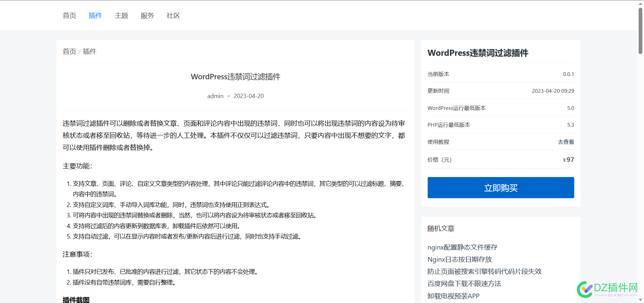Click the 注意事项 heading
Viewport: 644px width, 303px height.
[x=77, y=254]
